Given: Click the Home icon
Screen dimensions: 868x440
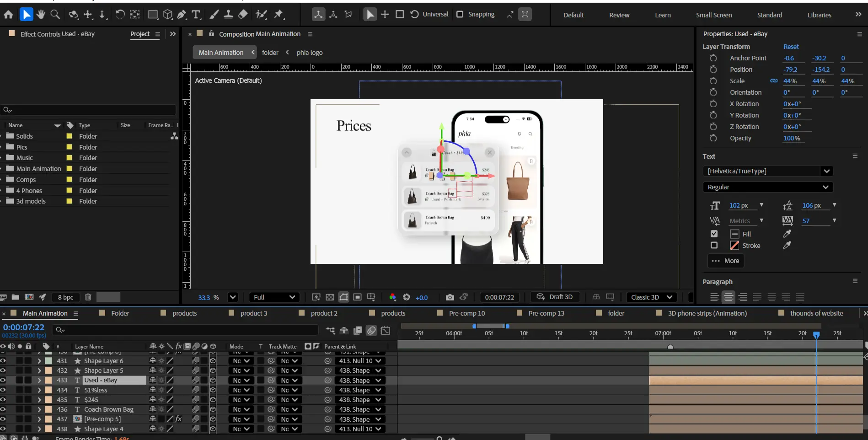Looking at the screenshot, I should click(8, 15).
